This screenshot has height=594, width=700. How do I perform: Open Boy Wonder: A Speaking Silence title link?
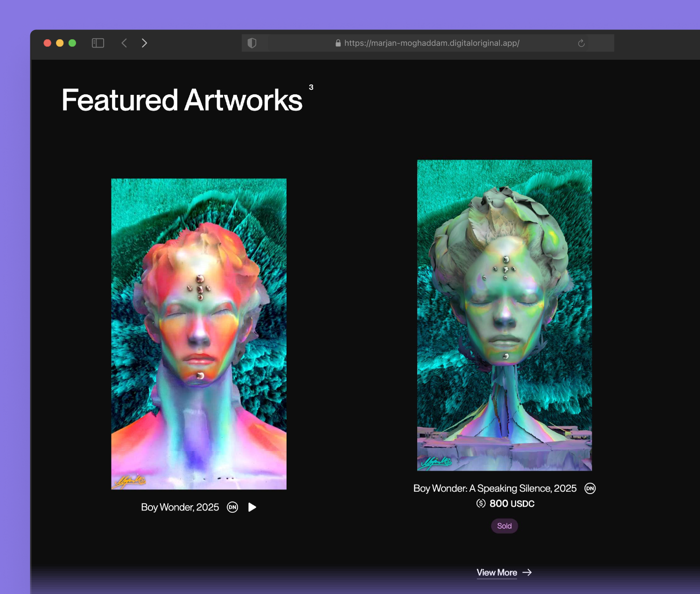coord(495,488)
